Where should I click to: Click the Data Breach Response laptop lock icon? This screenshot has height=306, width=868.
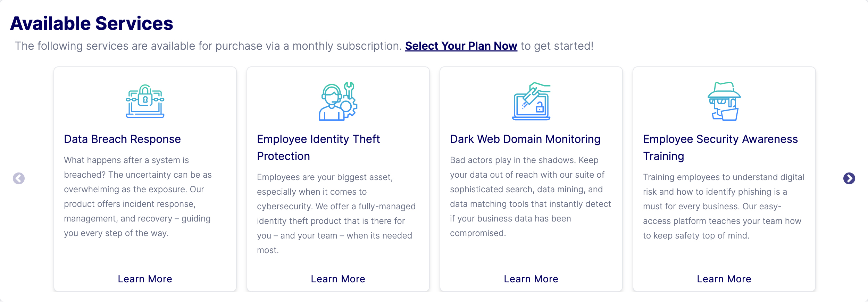pyautogui.click(x=145, y=101)
